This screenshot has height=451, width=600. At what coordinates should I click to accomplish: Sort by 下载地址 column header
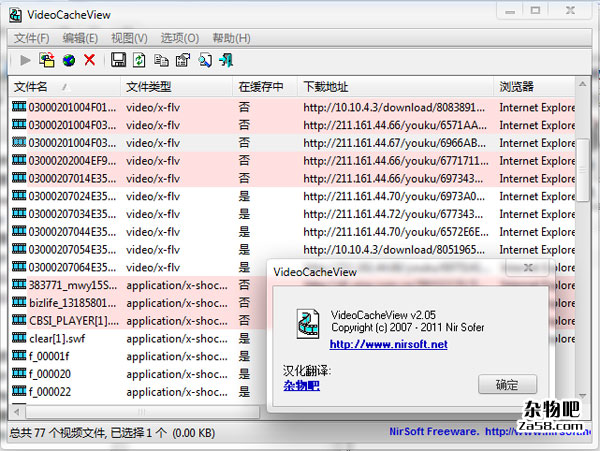point(396,87)
